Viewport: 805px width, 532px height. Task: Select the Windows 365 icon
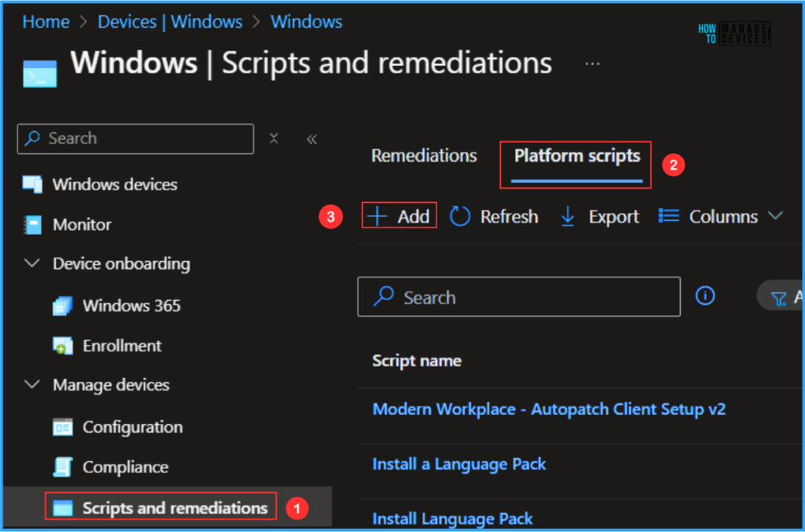tap(63, 306)
